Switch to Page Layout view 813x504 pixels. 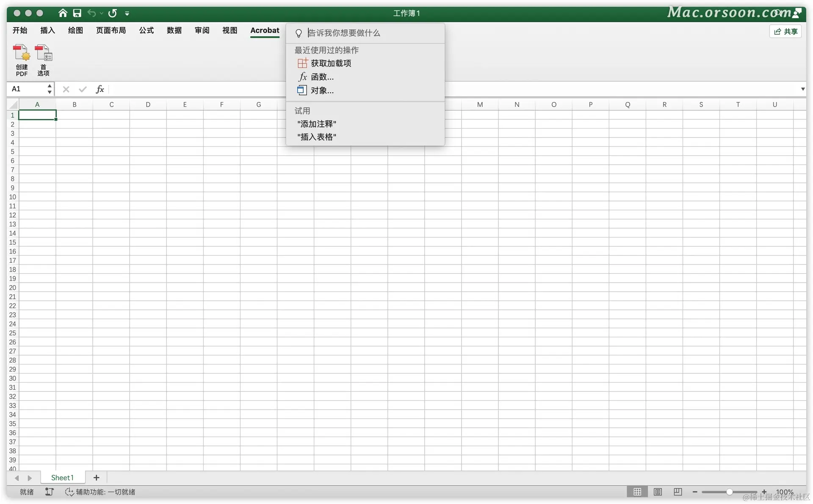pos(658,492)
